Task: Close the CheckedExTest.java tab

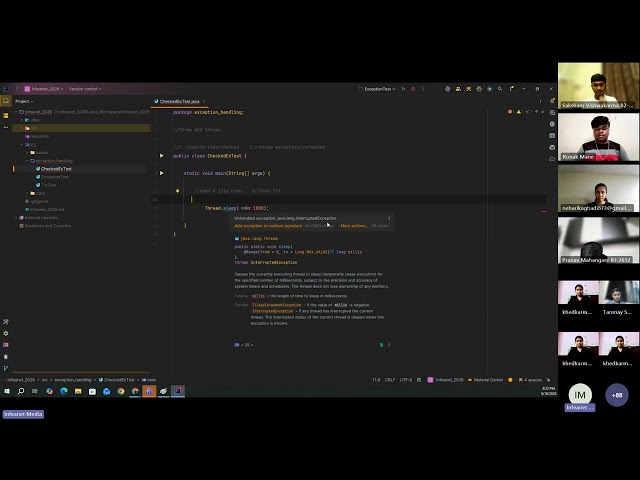Action: click(x=204, y=101)
